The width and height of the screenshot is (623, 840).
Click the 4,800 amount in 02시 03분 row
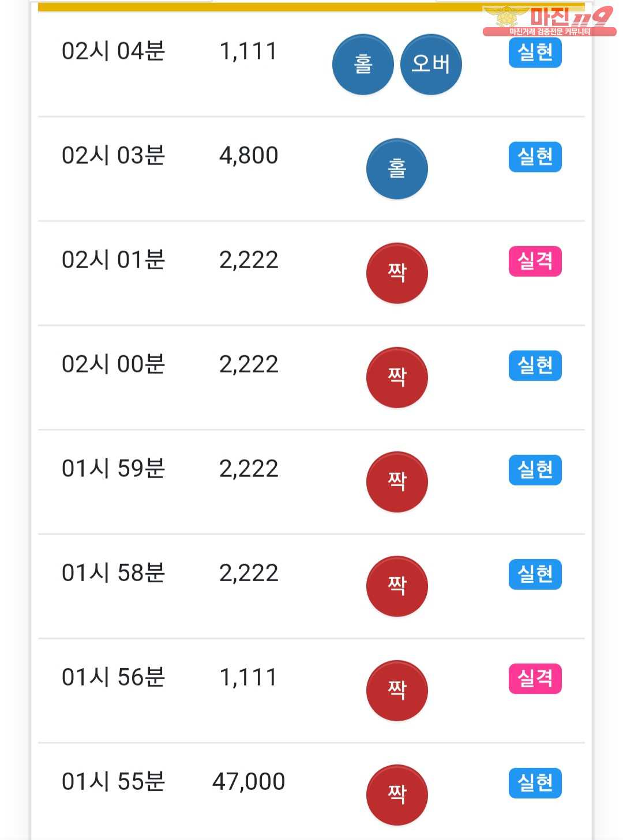[249, 156]
